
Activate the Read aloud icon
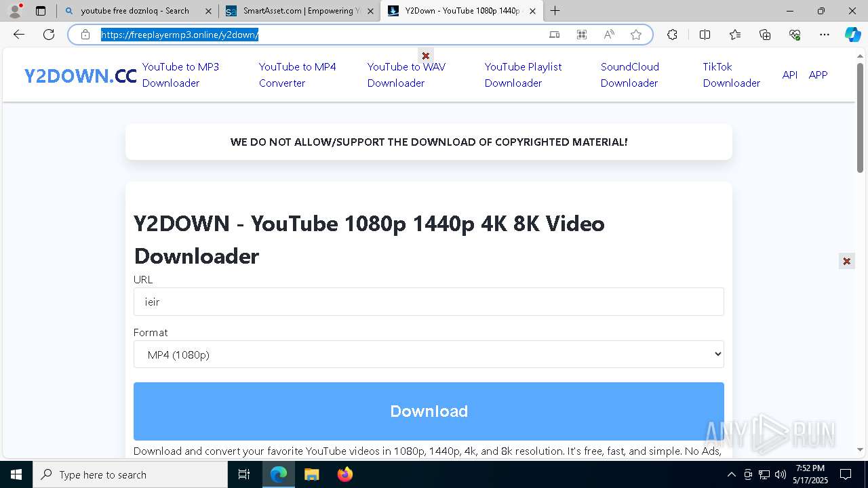(608, 35)
